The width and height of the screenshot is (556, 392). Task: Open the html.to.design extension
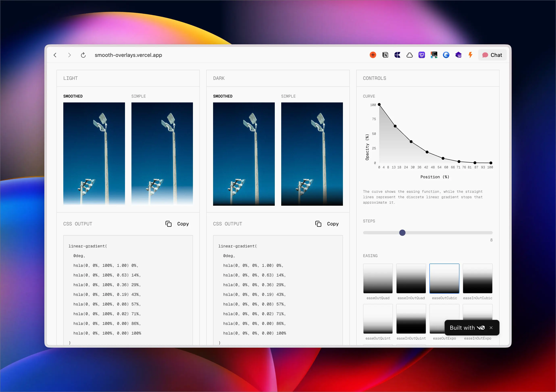click(434, 55)
